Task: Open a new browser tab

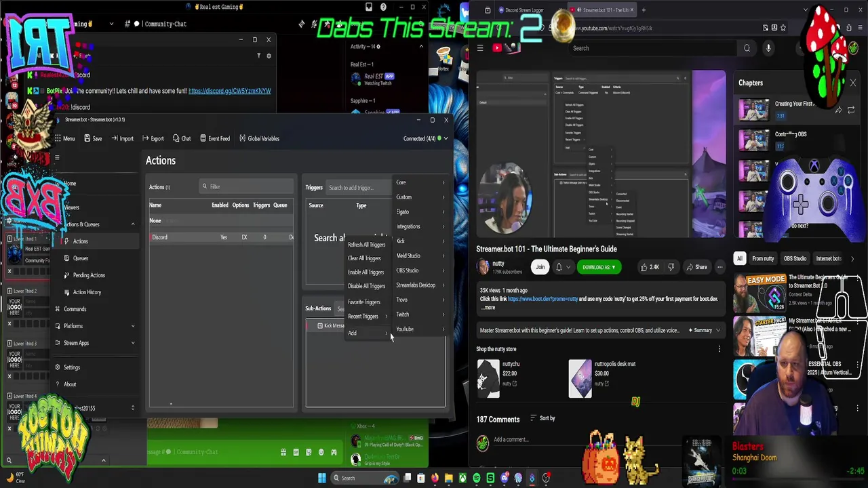Action: pos(644,10)
